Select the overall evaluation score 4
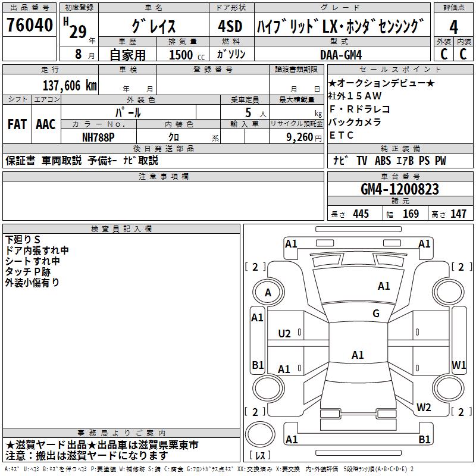Screen dimensions: 476x476 click(x=453, y=27)
